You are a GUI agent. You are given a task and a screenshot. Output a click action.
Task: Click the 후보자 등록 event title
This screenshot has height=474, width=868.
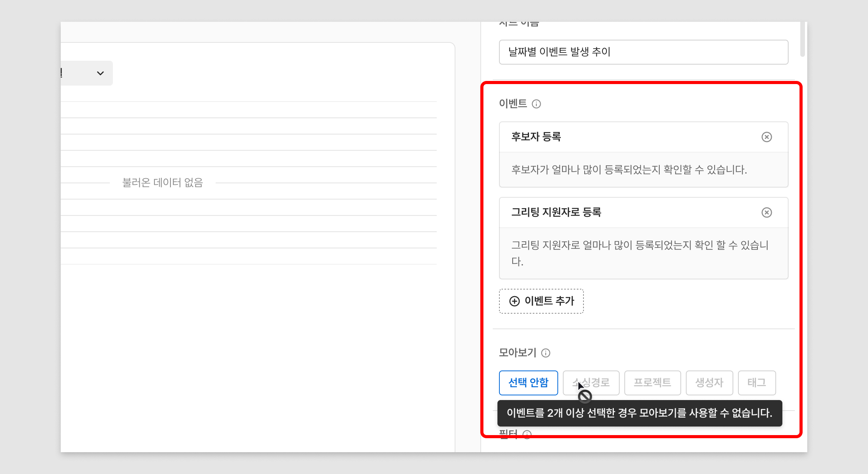coord(536,137)
